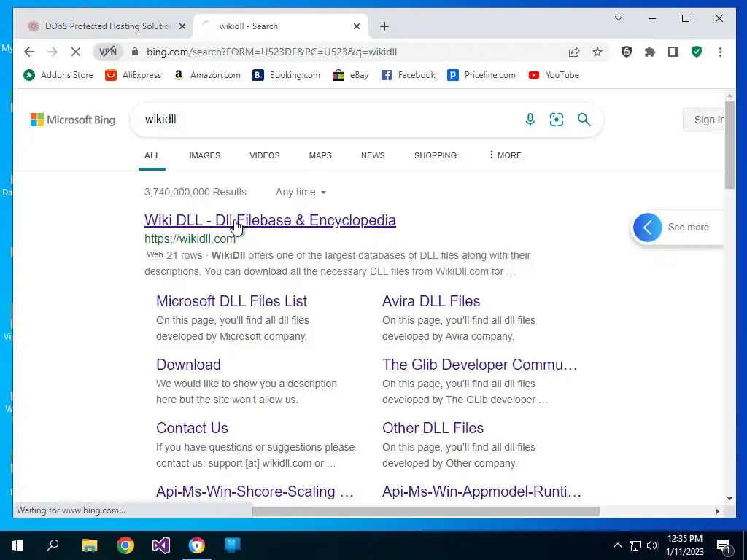The image size is (747, 560).
Task: Click the green shield checkmark extension
Action: pyautogui.click(x=697, y=52)
